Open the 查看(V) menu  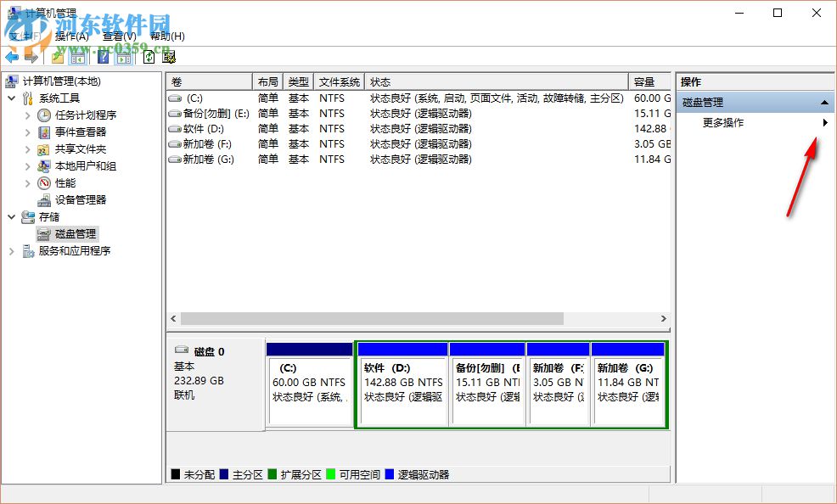click(119, 36)
